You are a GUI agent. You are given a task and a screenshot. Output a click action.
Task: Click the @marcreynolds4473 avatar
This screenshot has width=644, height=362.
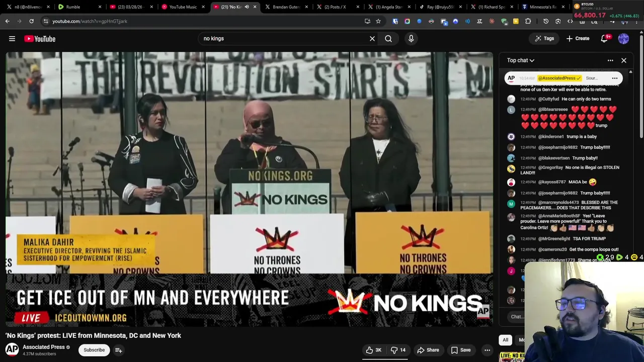click(511, 204)
